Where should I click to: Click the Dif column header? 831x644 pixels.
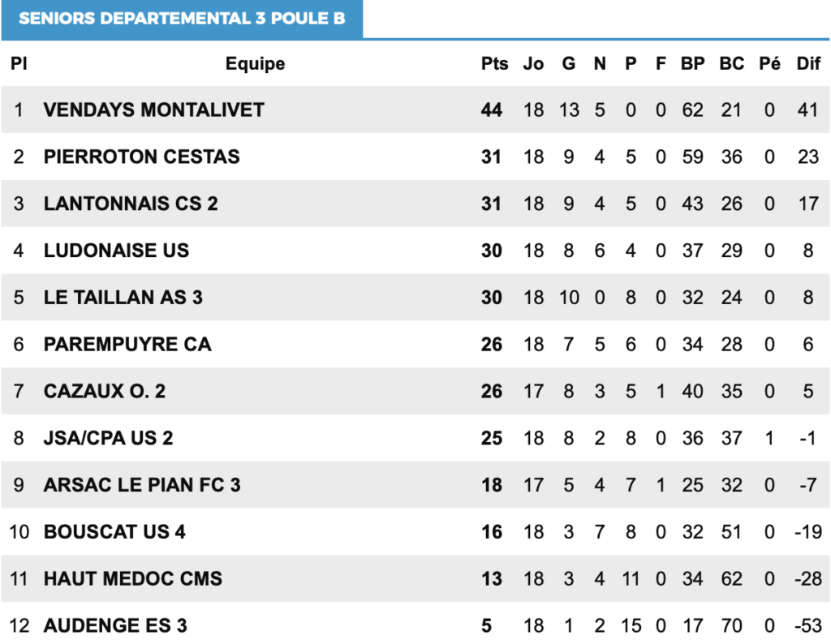click(x=808, y=63)
